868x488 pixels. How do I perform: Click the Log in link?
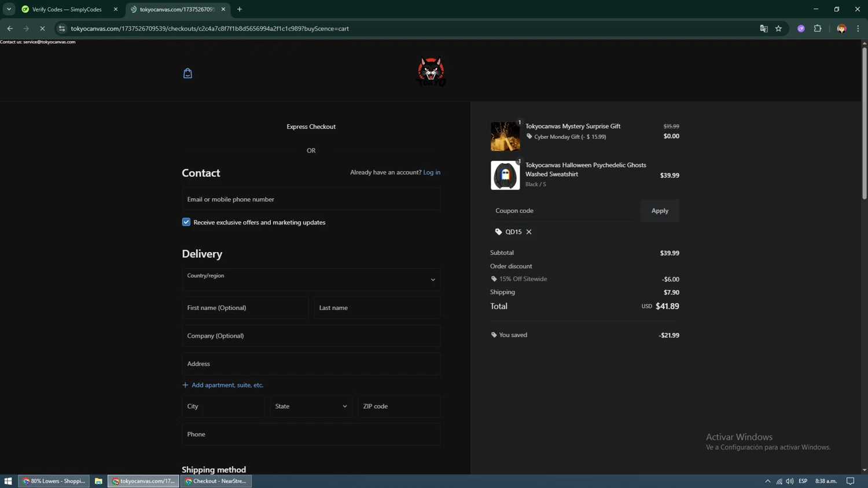coord(432,172)
